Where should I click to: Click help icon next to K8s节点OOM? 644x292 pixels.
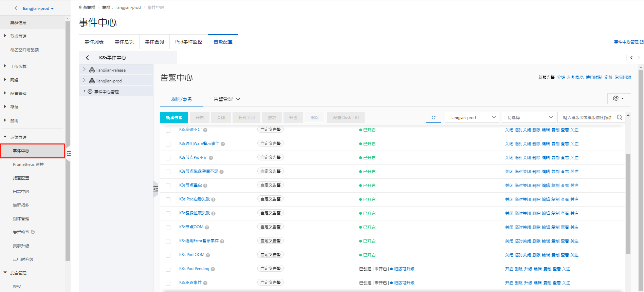tap(207, 228)
